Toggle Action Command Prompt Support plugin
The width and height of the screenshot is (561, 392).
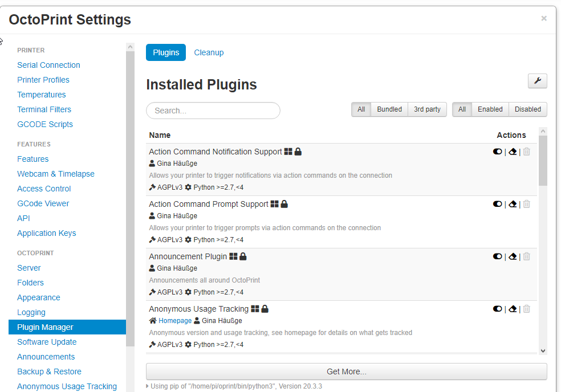pyautogui.click(x=497, y=204)
